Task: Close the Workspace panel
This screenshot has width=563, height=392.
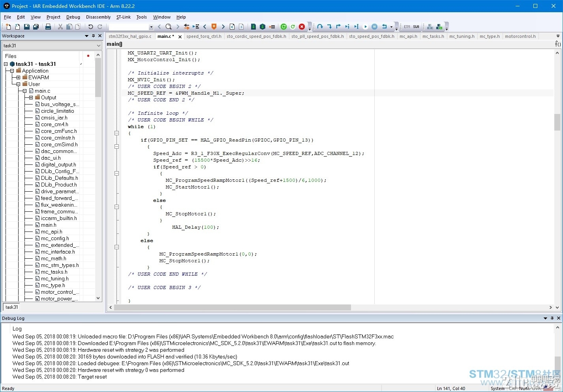Action: coord(100,36)
